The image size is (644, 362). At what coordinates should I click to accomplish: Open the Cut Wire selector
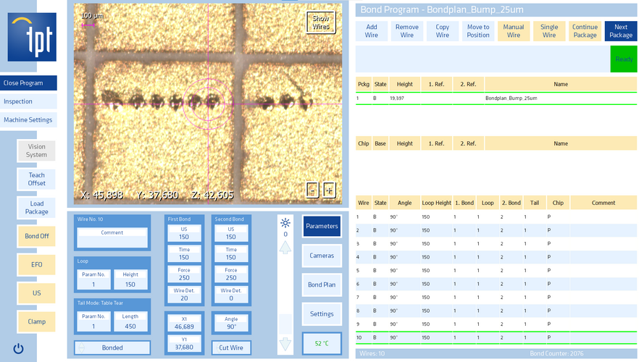click(x=231, y=348)
